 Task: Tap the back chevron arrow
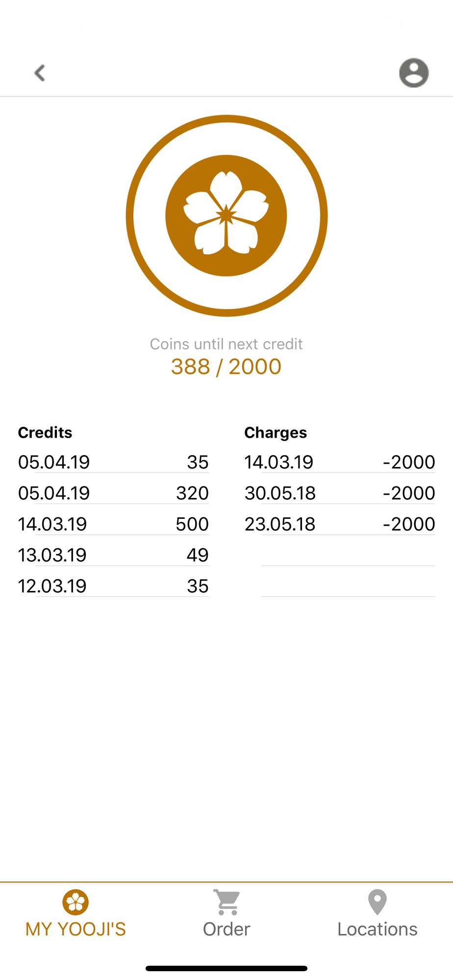pos(40,73)
